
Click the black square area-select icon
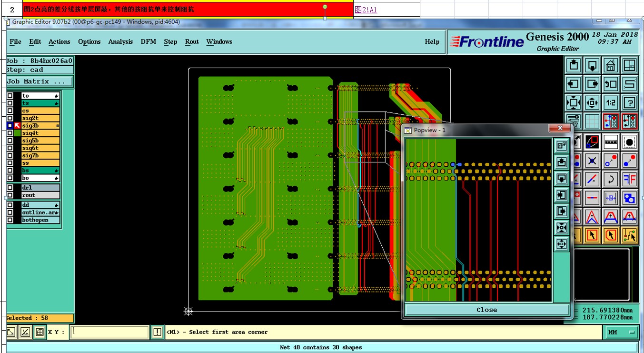(x=592, y=141)
